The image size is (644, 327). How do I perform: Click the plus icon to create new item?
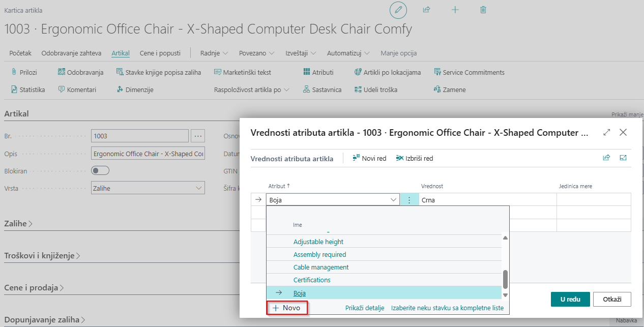pyautogui.click(x=455, y=10)
